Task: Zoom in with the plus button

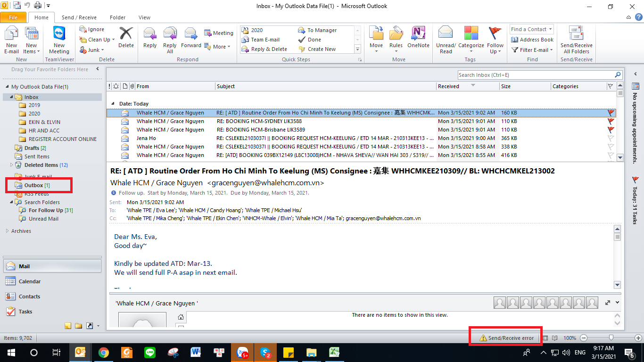Action: point(638,338)
